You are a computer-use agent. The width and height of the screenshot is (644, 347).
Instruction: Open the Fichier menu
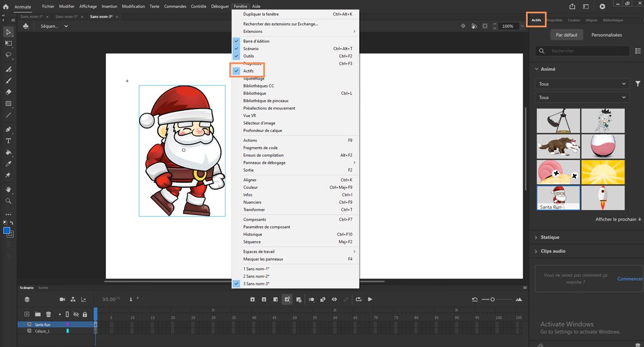point(48,6)
